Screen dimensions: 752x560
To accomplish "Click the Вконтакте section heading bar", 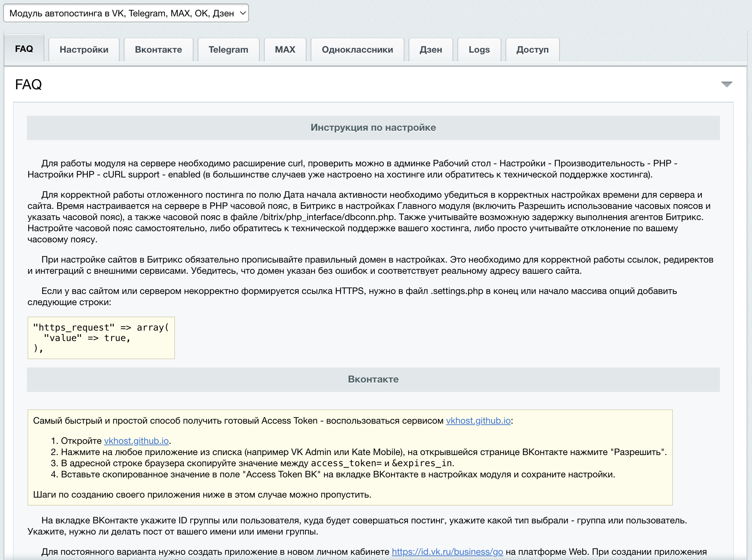I will [373, 379].
